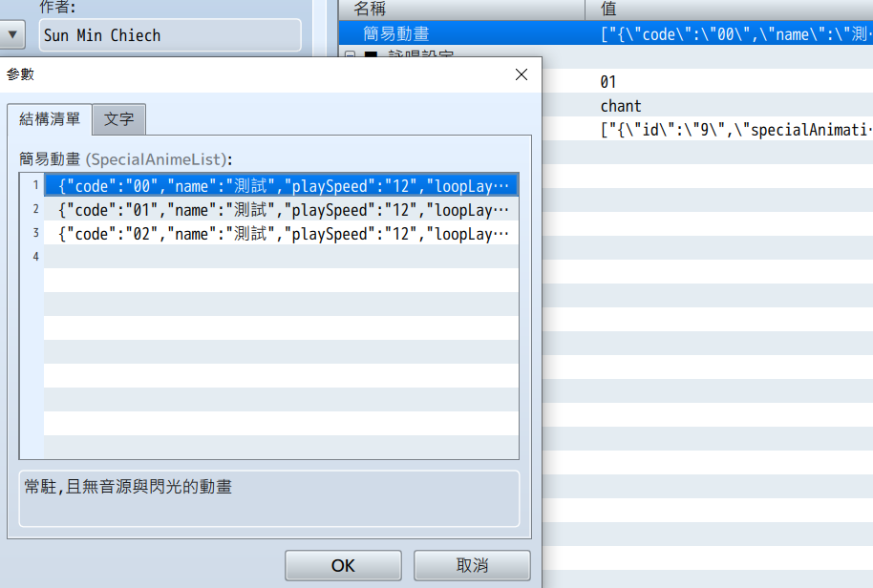Select the 結構清單 tab
This screenshot has width=873, height=588.
click(50, 119)
